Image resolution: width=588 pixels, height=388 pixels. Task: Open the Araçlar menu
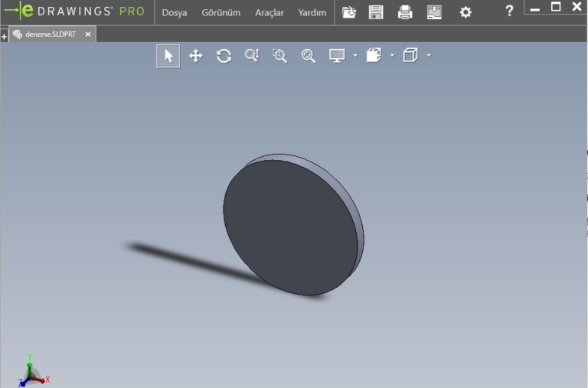coord(269,13)
